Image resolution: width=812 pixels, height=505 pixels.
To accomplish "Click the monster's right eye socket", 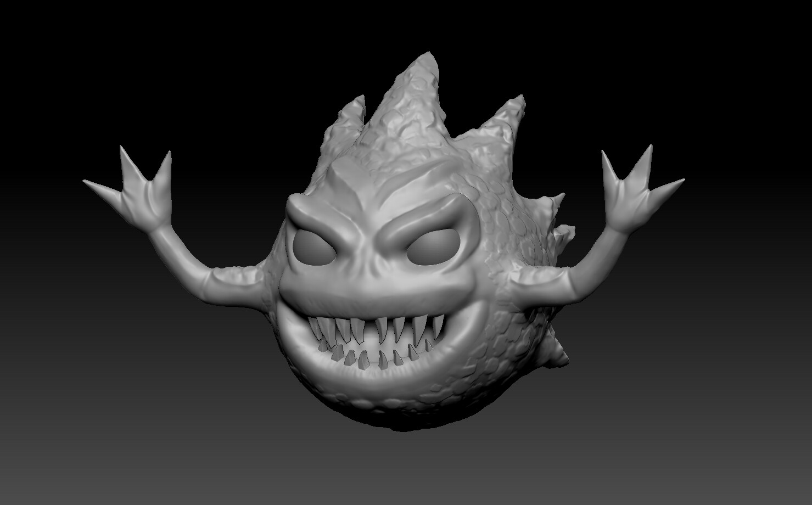I will (434, 246).
